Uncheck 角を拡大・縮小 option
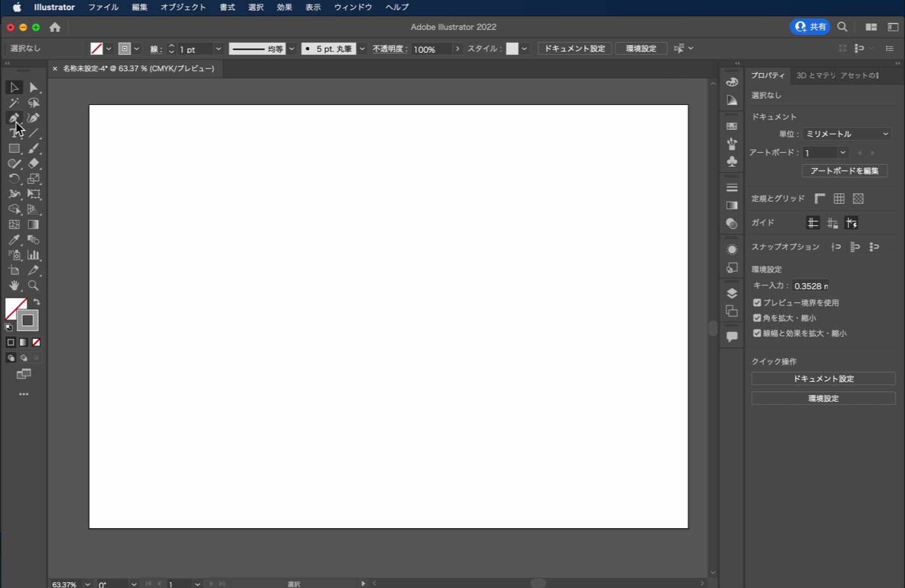This screenshot has height=588, width=905. point(757,318)
